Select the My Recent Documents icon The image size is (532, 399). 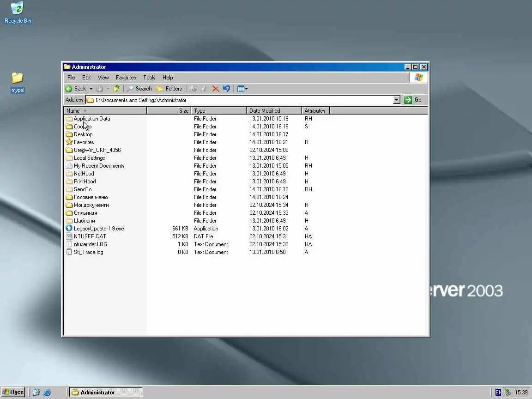69,166
